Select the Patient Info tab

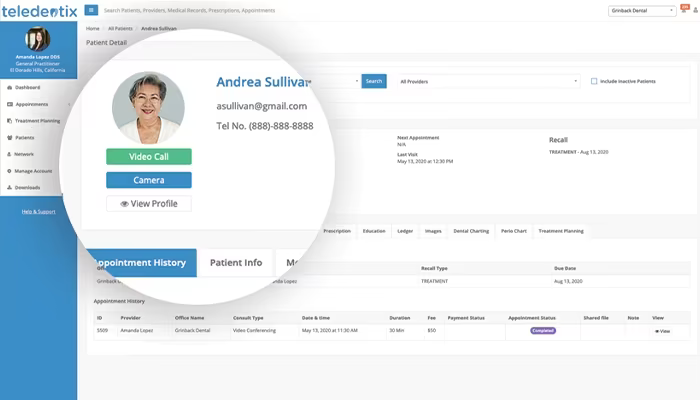coord(236,262)
